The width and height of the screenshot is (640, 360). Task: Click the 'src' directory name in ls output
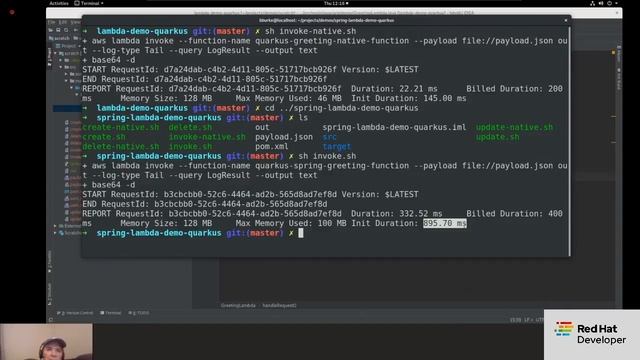tap(329, 137)
